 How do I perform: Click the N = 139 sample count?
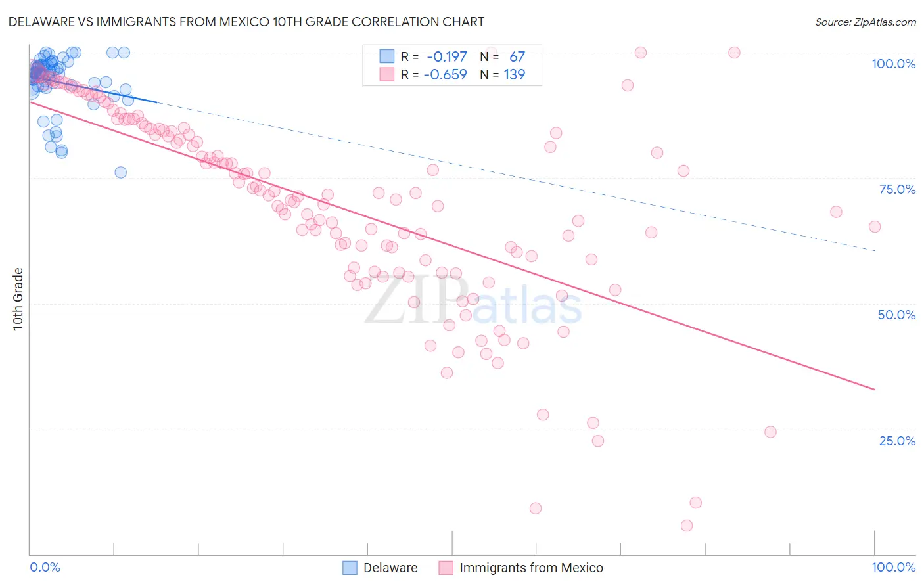tap(502, 74)
